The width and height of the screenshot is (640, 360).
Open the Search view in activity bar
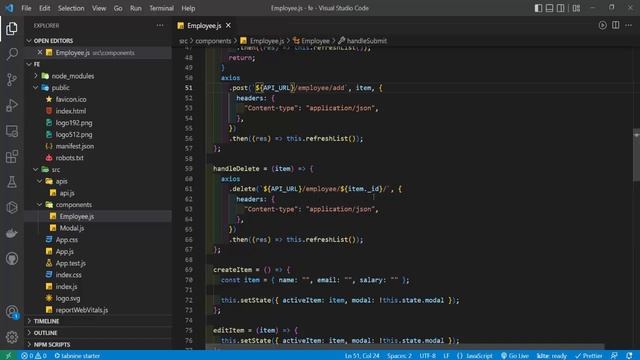[12, 54]
